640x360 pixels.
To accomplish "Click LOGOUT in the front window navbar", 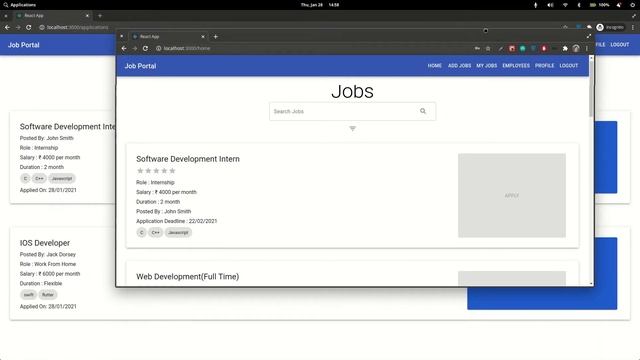I will pos(569,66).
